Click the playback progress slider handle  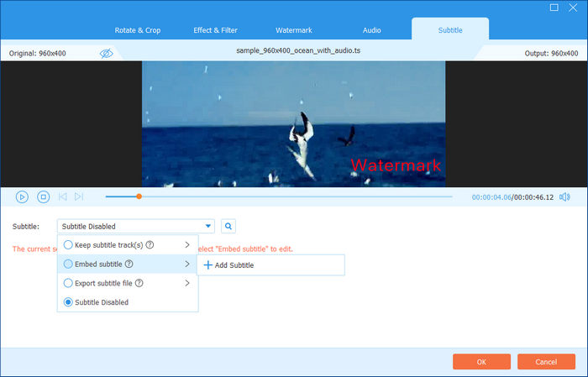tap(139, 196)
